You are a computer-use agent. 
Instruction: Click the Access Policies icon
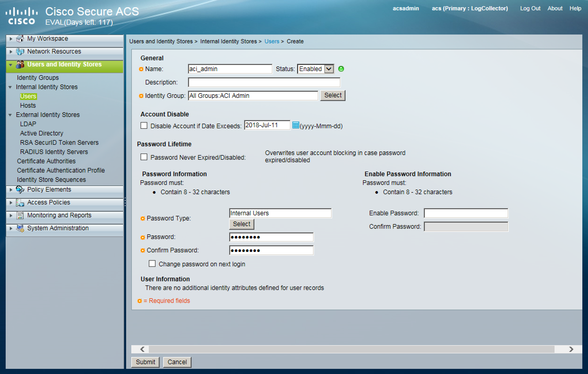click(x=20, y=202)
